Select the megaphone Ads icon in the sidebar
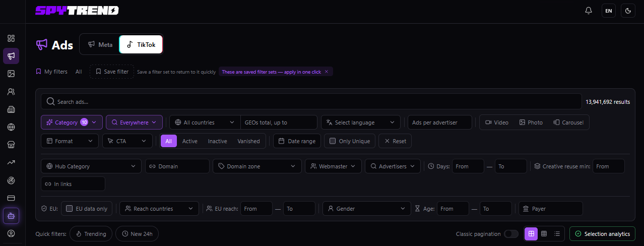The width and height of the screenshot is (644, 246). click(11, 56)
